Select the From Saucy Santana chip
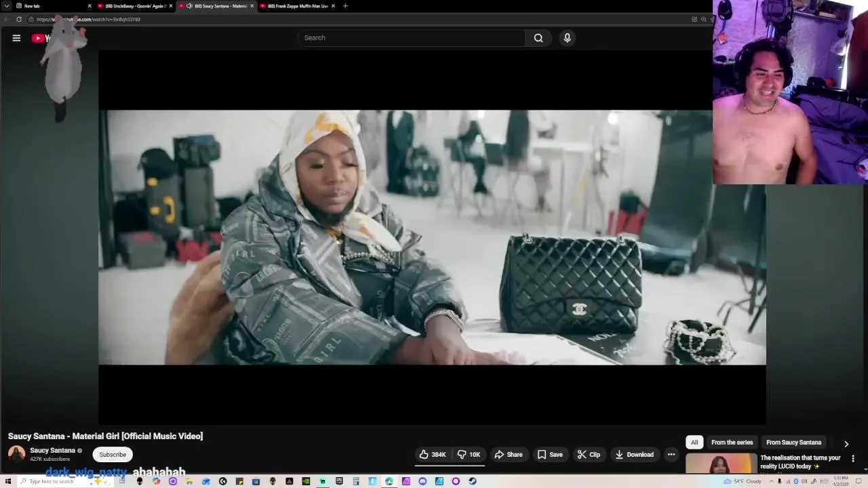868x488 pixels. pos(793,443)
